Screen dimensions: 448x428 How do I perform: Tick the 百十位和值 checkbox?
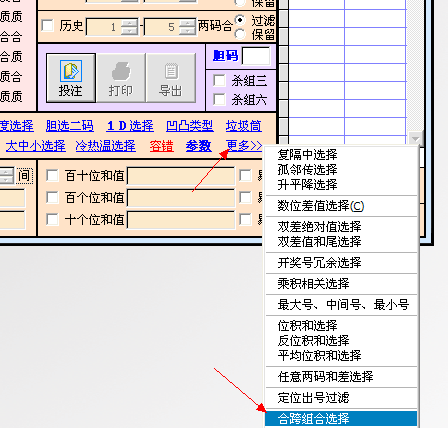(x=52, y=175)
